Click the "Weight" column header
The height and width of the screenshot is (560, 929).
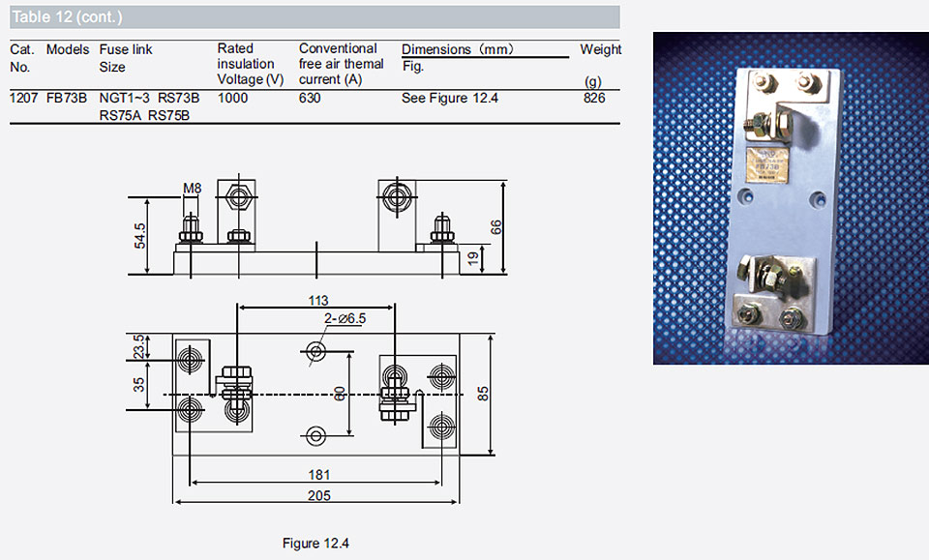601,49
